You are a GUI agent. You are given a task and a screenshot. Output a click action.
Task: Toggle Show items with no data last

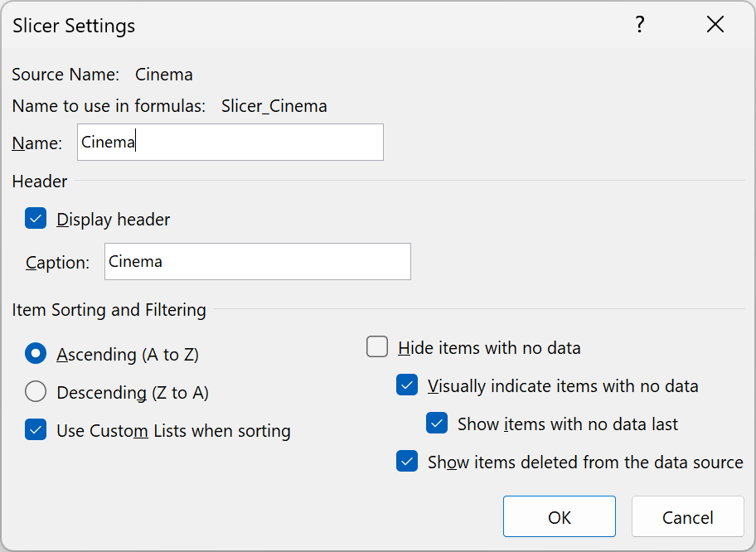click(x=437, y=423)
